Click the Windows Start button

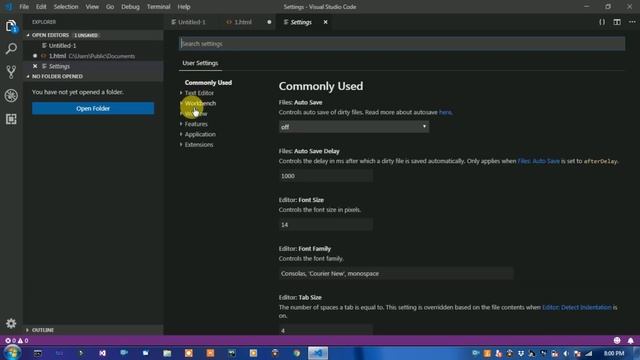(x=12, y=353)
